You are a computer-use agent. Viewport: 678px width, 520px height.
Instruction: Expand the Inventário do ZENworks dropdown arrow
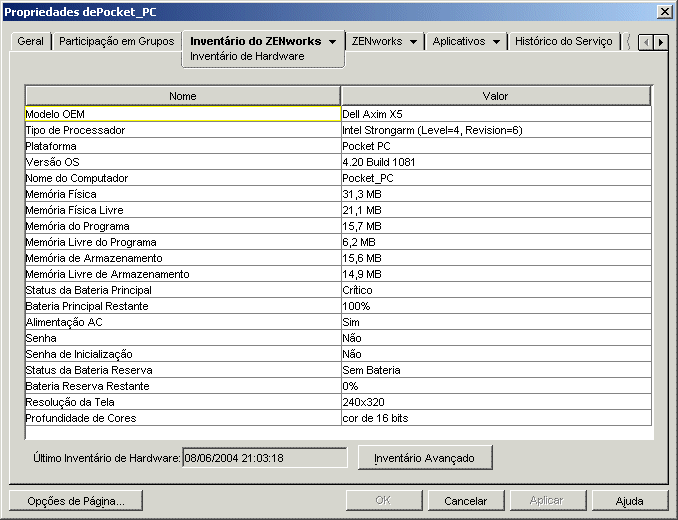pyautogui.click(x=332, y=42)
